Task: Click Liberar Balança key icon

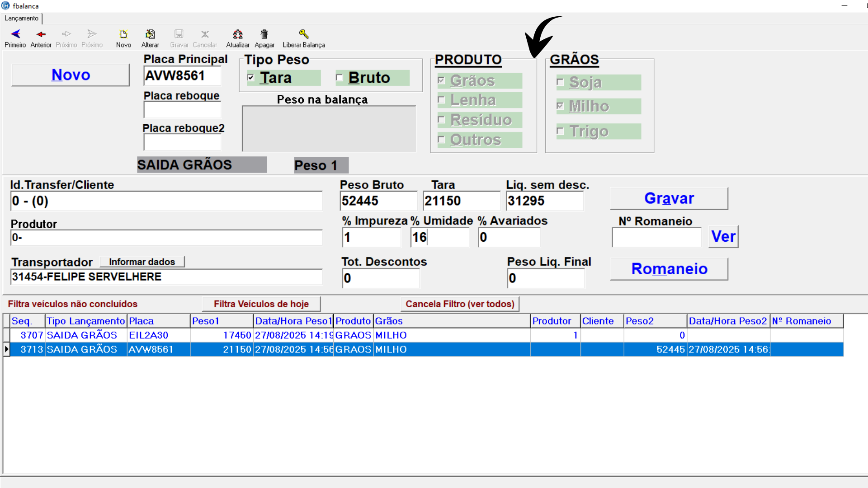Action: pyautogui.click(x=304, y=34)
